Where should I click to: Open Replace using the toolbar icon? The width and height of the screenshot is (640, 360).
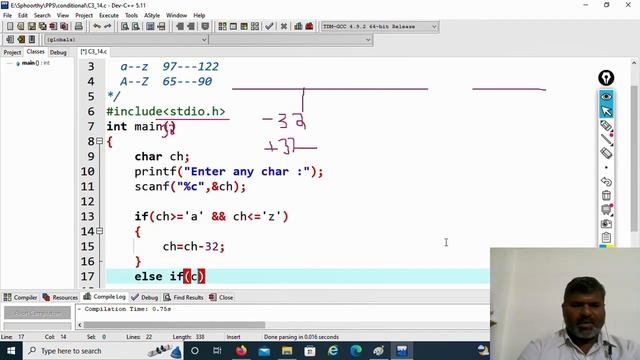tap(136, 27)
